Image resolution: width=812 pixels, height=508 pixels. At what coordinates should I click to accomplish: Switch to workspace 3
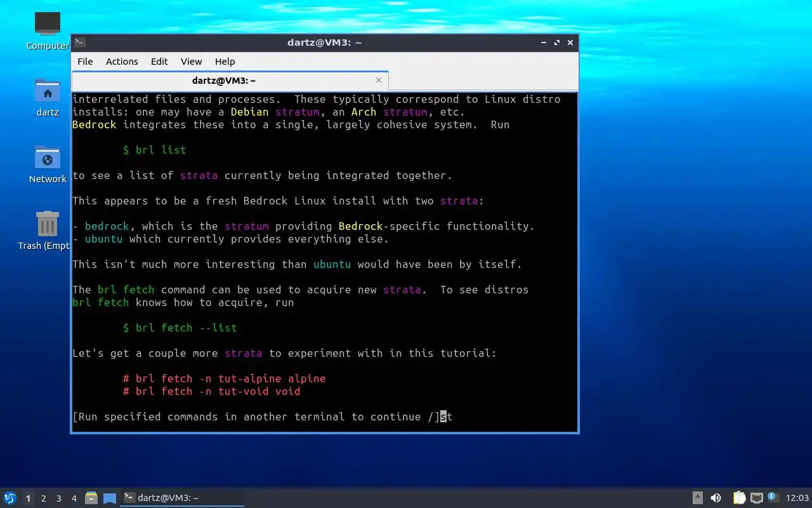tap(59, 498)
